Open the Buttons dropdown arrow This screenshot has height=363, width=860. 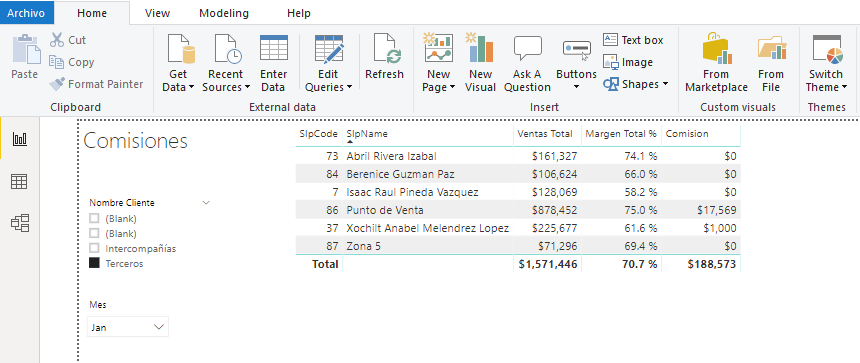(x=576, y=87)
